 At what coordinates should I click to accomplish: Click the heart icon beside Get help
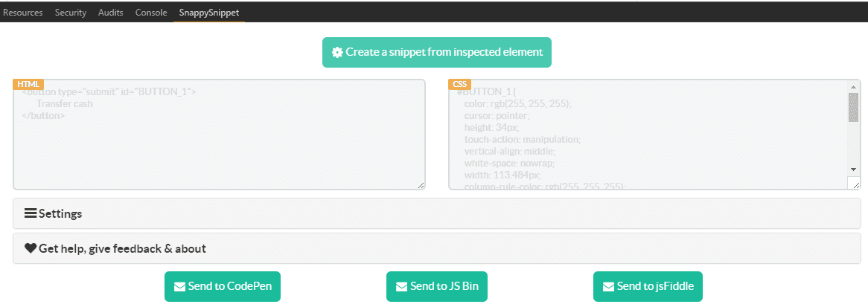(31, 248)
